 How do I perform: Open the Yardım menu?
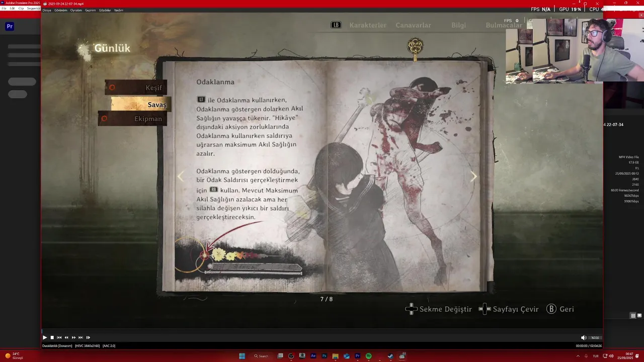pyautogui.click(x=118, y=10)
